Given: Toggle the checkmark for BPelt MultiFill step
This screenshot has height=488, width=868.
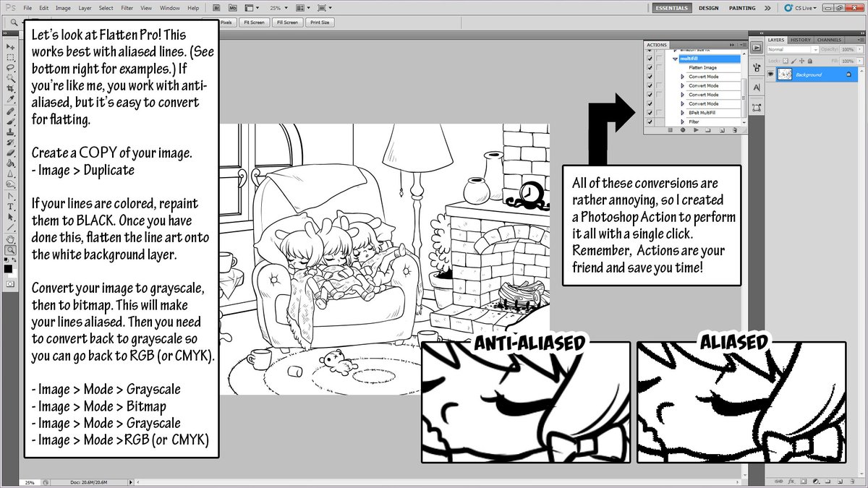Looking at the screenshot, I should (650, 113).
